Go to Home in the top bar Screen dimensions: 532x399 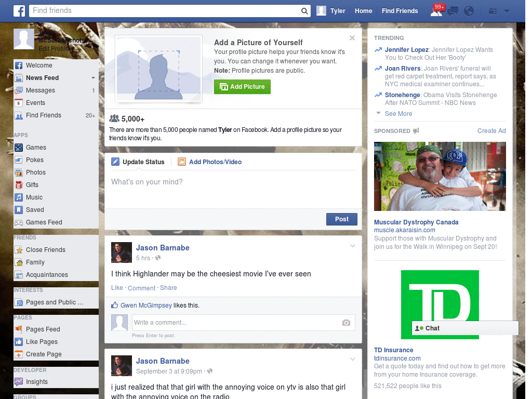click(x=363, y=11)
